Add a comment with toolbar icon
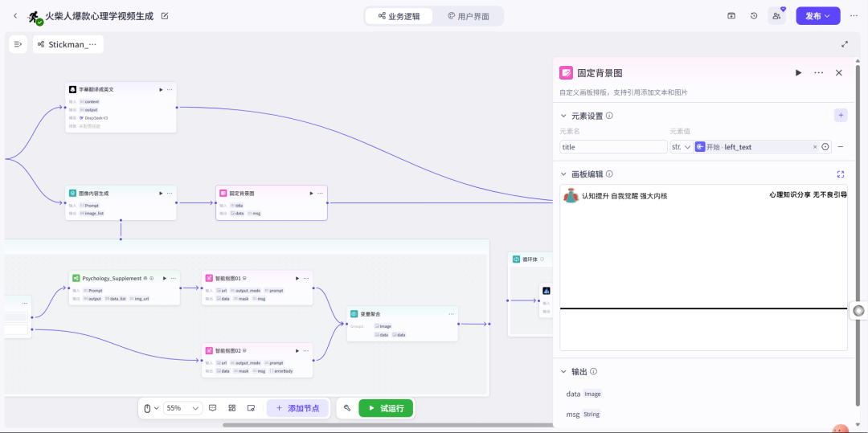Screen dimensions: 868x433 pyautogui.click(x=213, y=408)
